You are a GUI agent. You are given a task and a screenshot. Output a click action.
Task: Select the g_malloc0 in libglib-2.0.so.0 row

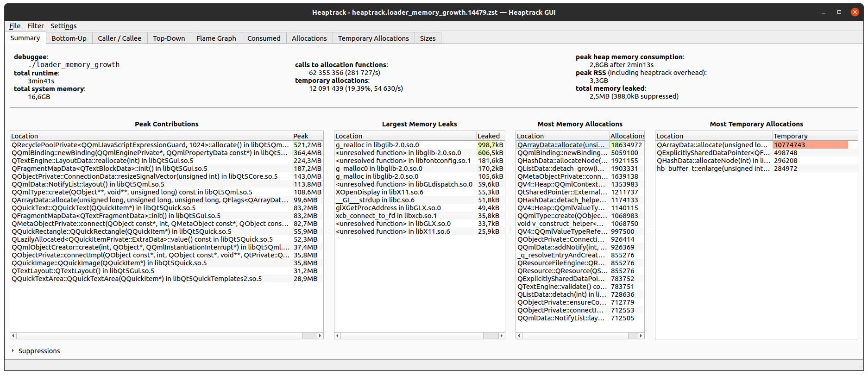[420, 169]
